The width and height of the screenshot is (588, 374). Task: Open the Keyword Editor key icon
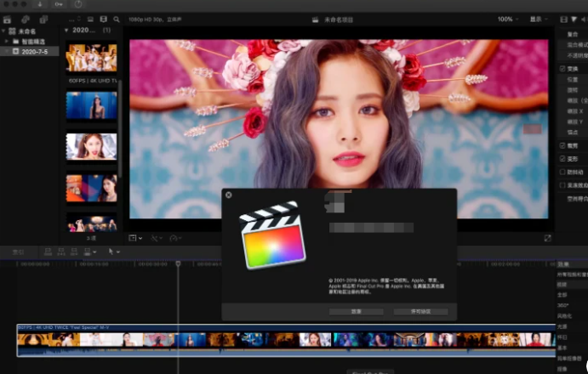pos(59,4)
